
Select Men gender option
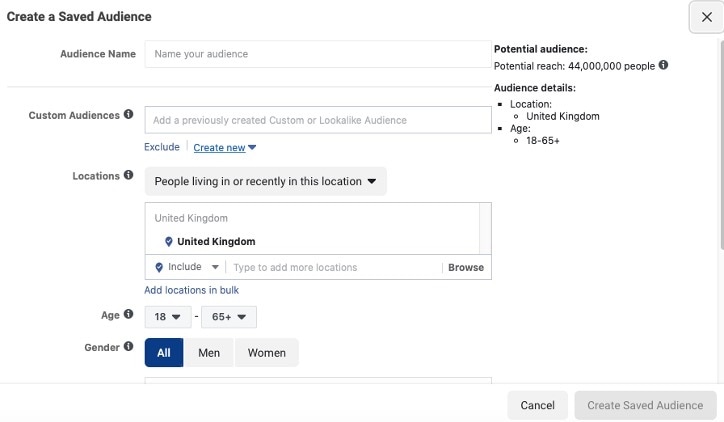coord(209,352)
